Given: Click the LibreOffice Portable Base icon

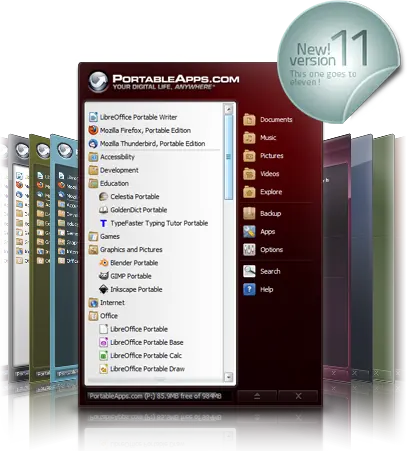Looking at the screenshot, I should [x=104, y=342].
